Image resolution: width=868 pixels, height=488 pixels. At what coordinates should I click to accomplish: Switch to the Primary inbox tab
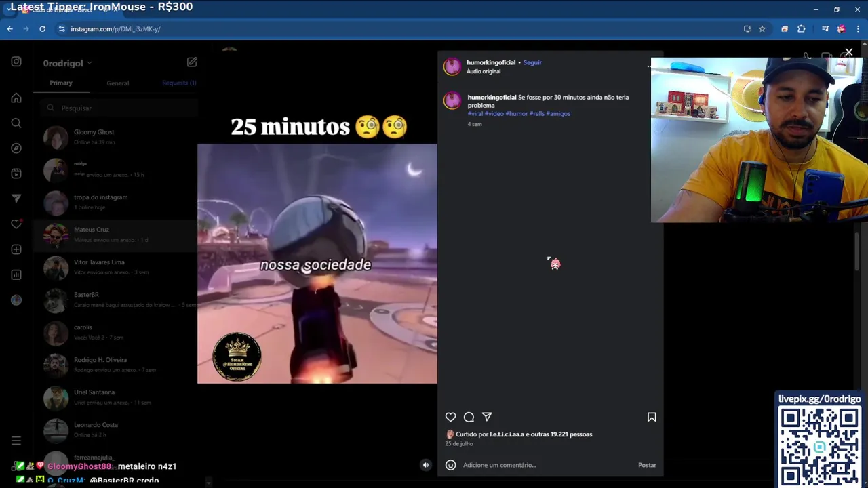61,83
